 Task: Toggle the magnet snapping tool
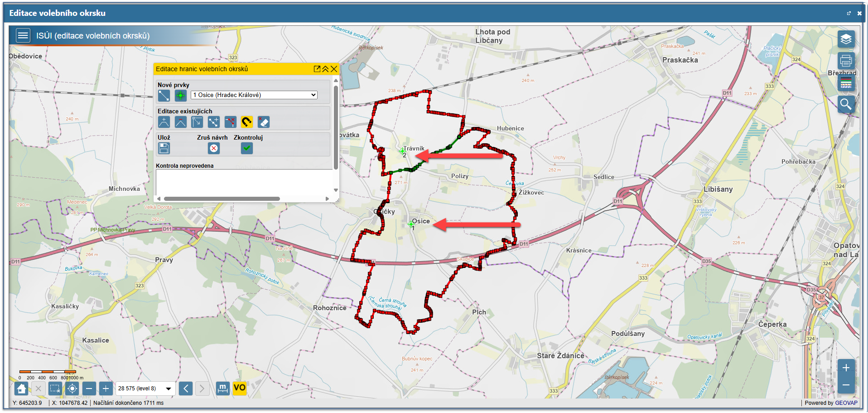click(x=246, y=122)
